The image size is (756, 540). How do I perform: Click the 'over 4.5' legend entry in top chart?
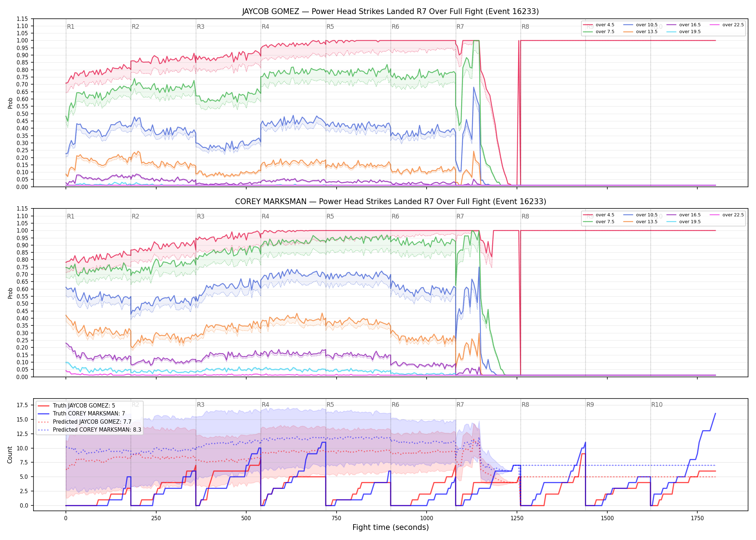click(599, 25)
